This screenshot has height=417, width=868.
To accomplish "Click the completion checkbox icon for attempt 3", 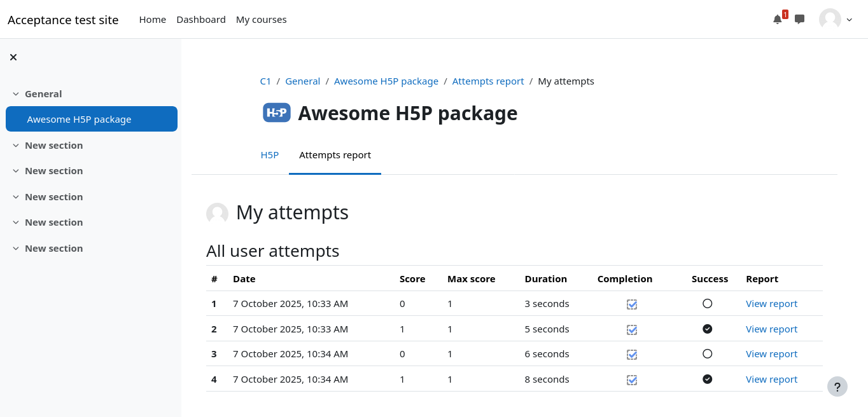I will pyautogui.click(x=632, y=355).
